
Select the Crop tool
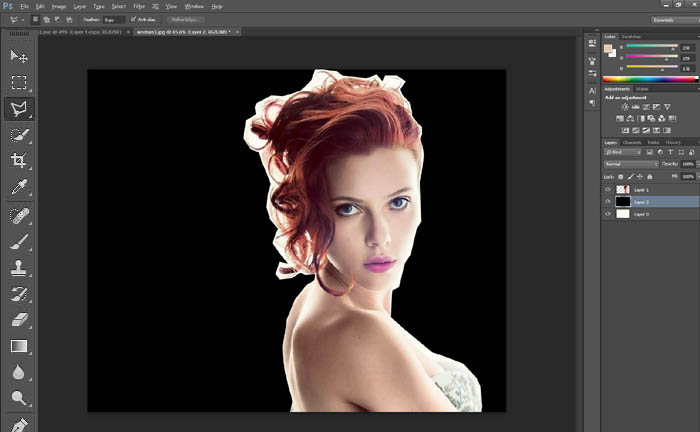(18, 160)
